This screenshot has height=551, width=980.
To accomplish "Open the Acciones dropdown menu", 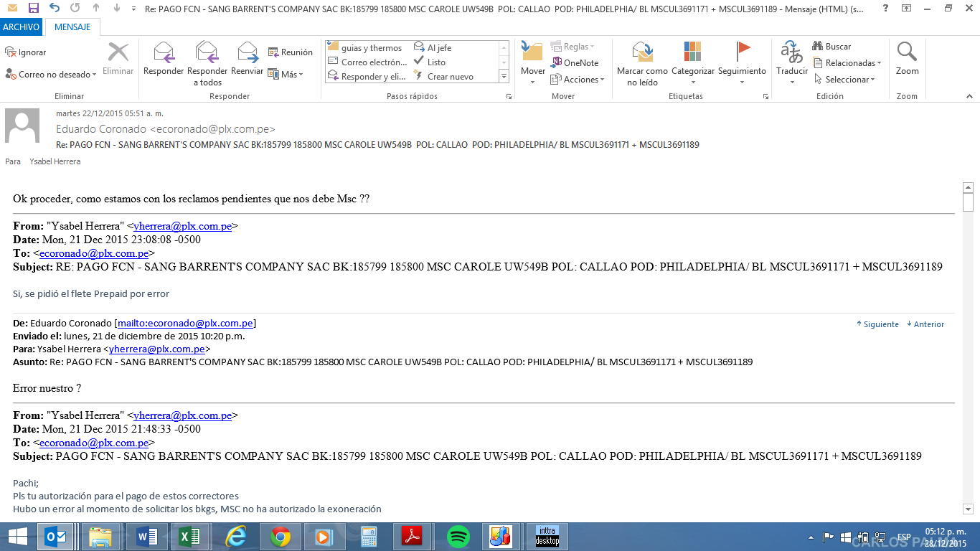I will [578, 80].
